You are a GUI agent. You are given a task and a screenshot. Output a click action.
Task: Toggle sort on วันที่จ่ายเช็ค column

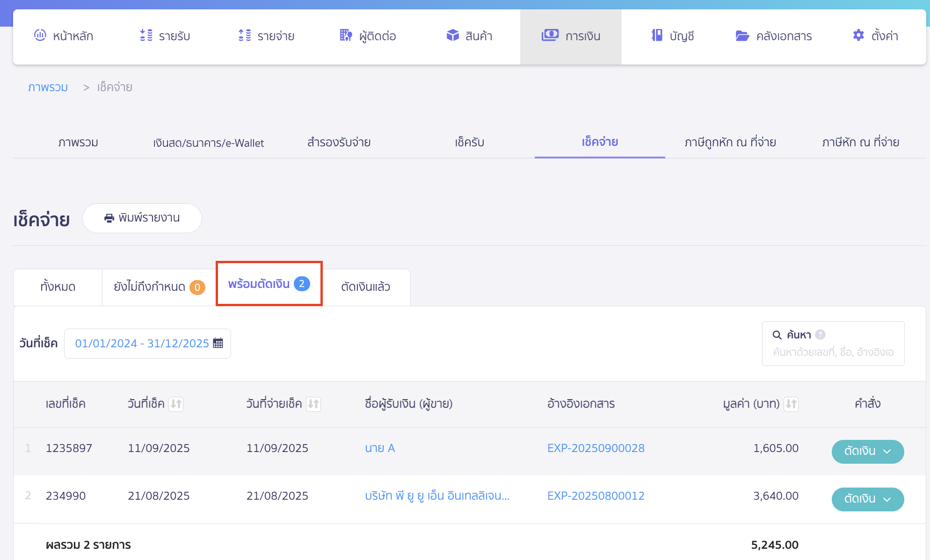pos(313,404)
